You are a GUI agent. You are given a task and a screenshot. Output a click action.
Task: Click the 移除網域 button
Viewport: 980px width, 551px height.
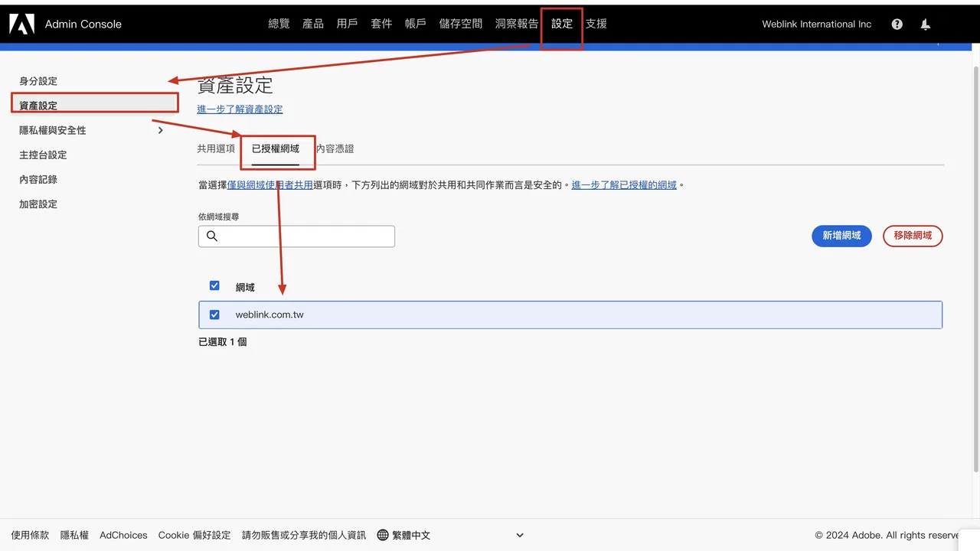pyautogui.click(x=913, y=236)
